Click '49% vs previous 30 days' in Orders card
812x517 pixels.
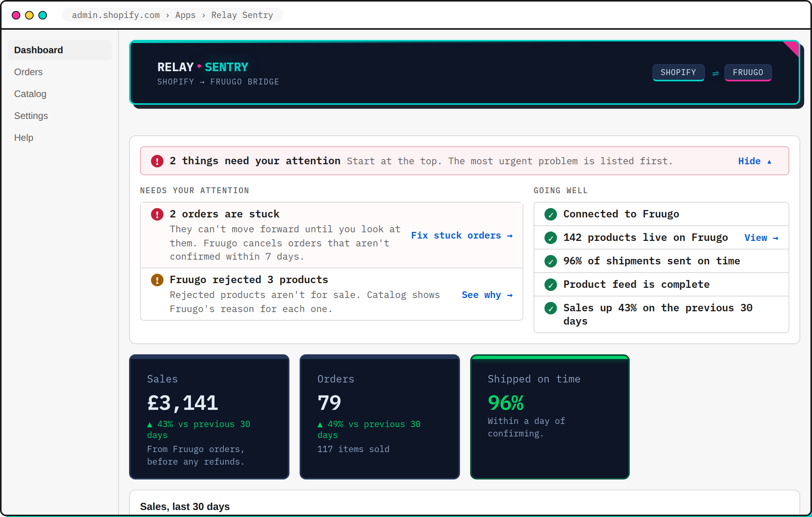pos(369,429)
